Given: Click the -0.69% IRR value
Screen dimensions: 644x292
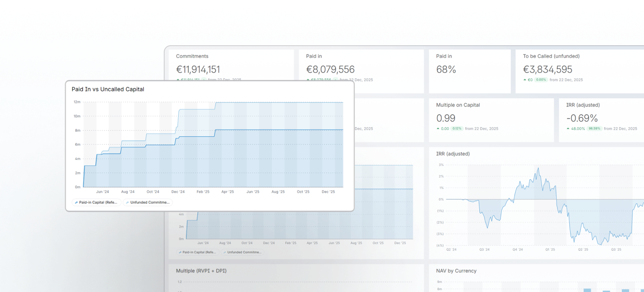Looking at the screenshot, I should pyautogui.click(x=582, y=118).
